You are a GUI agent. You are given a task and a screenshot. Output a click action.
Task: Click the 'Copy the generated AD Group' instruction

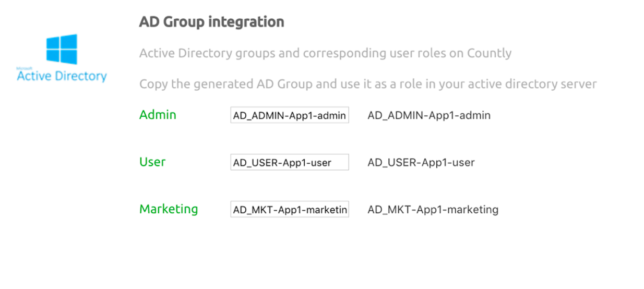coord(368,84)
